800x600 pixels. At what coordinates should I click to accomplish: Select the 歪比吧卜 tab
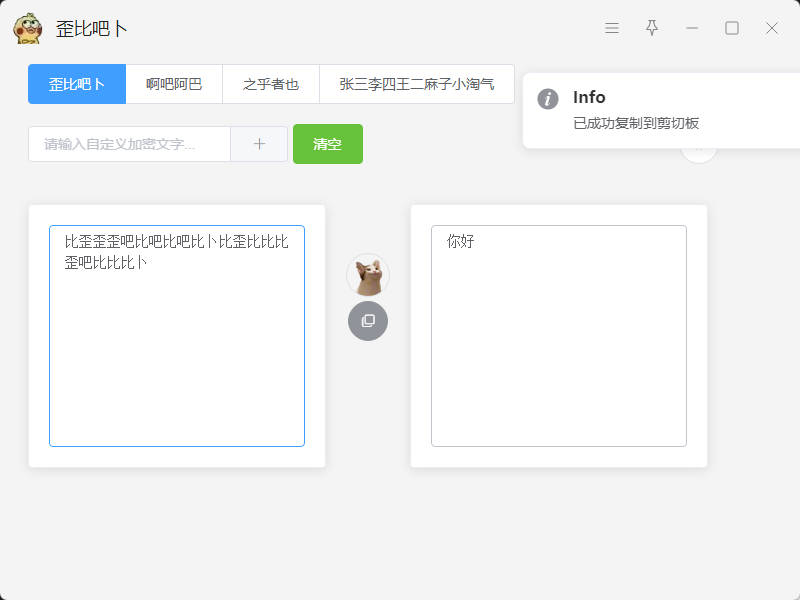[x=77, y=84]
